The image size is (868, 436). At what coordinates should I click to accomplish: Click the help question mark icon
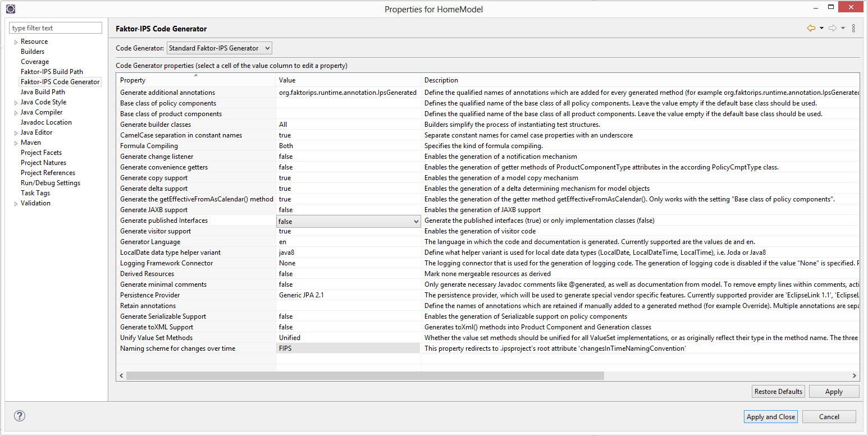(x=20, y=416)
